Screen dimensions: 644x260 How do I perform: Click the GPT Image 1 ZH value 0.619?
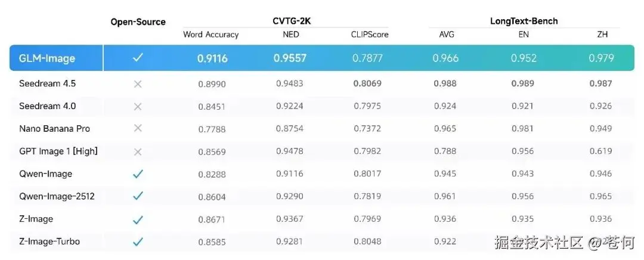tap(601, 151)
